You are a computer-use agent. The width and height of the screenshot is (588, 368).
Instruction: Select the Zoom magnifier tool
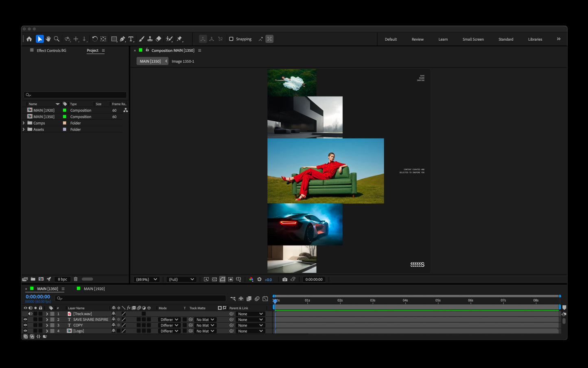[x=57, y=39]
